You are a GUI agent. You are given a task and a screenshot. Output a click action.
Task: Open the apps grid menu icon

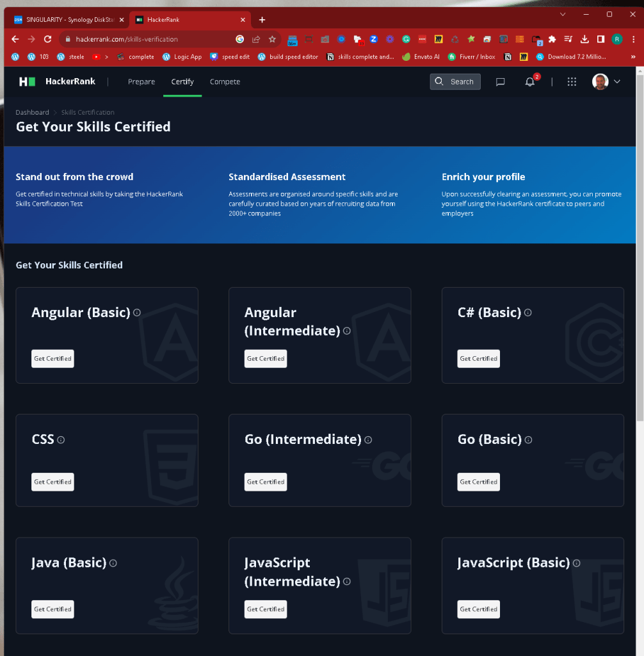[572, 82]
